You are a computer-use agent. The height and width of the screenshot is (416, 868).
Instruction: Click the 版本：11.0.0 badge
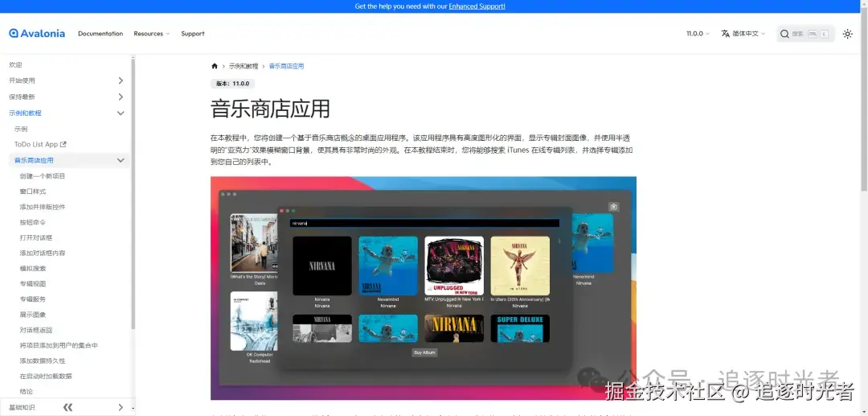(x=232, y=84)
